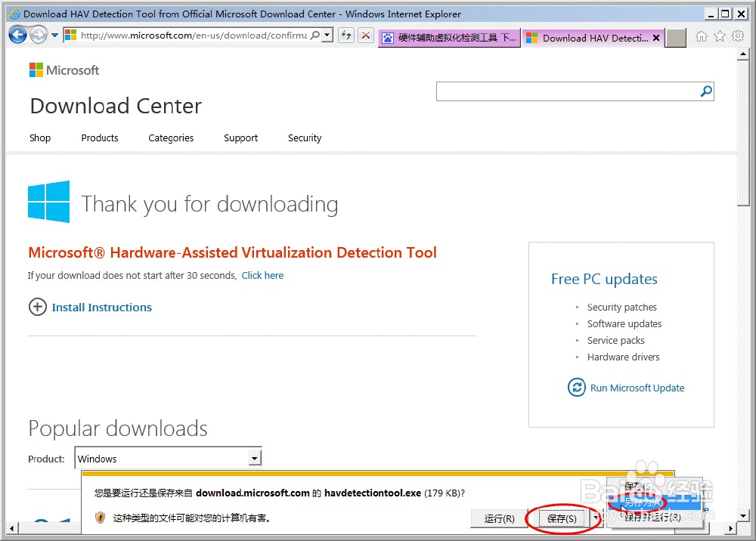Open Run Microsoft Update link

[637, 388]
